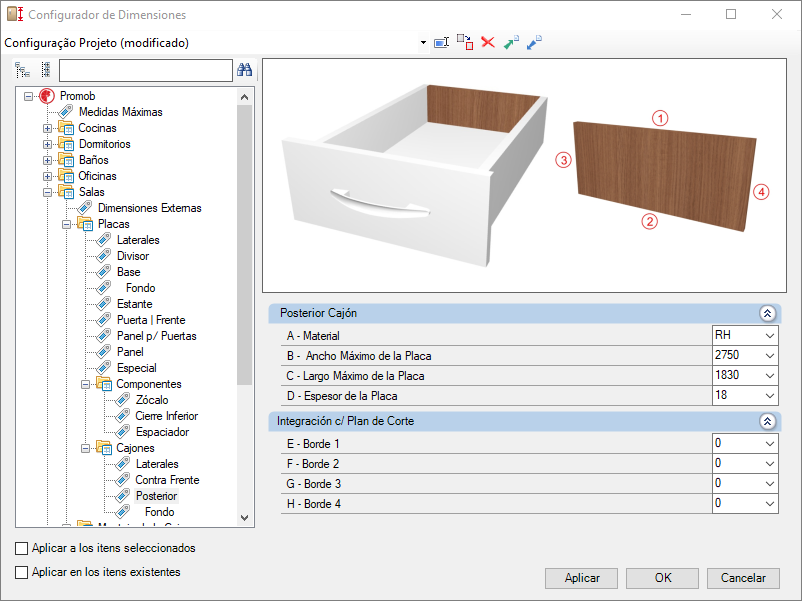Screen dimensions: 802x601
Task: Click the tag icon beside Zócalo
Action: pyautogui.click(x=123, y=400)
